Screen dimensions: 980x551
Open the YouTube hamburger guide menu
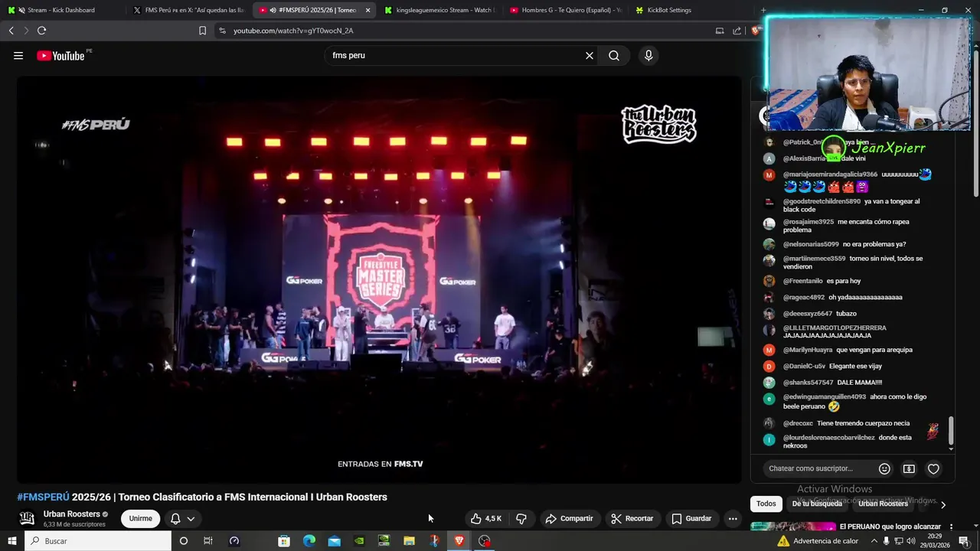click(x=18, y=56)
